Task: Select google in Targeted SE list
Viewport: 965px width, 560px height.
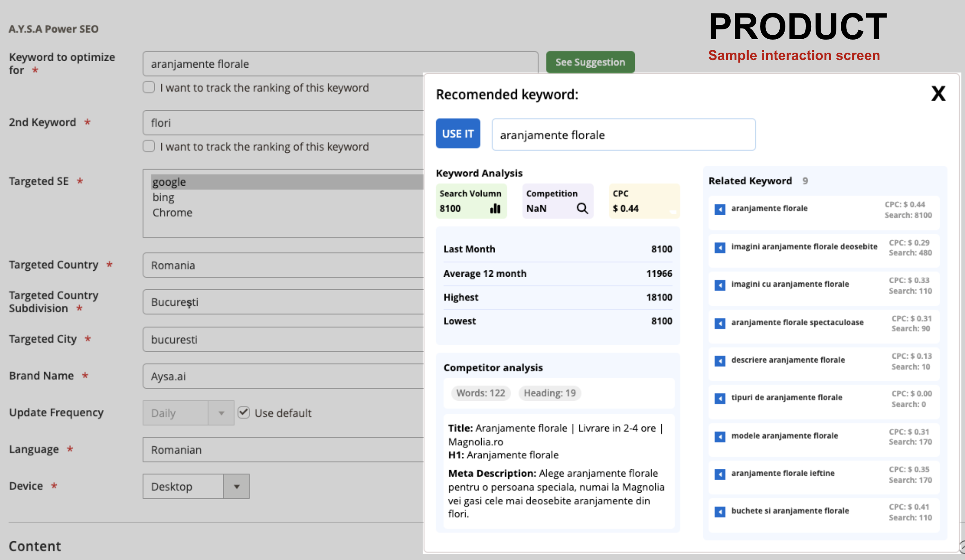Action: click(x=287, y=182)
